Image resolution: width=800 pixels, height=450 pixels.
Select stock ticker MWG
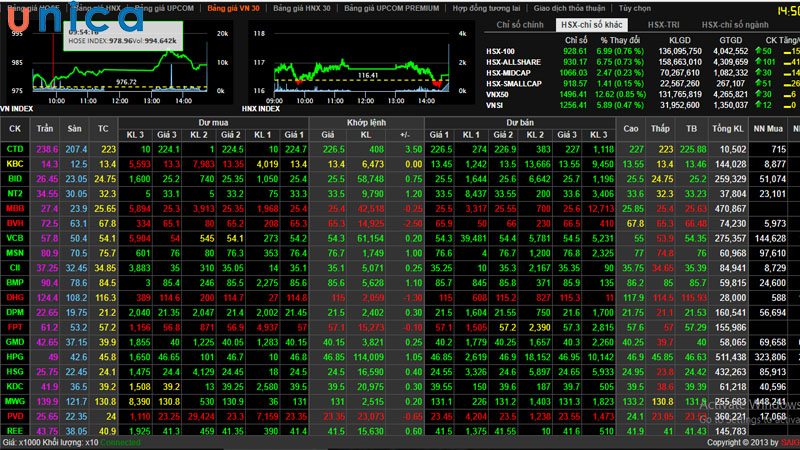click(15, 401)
